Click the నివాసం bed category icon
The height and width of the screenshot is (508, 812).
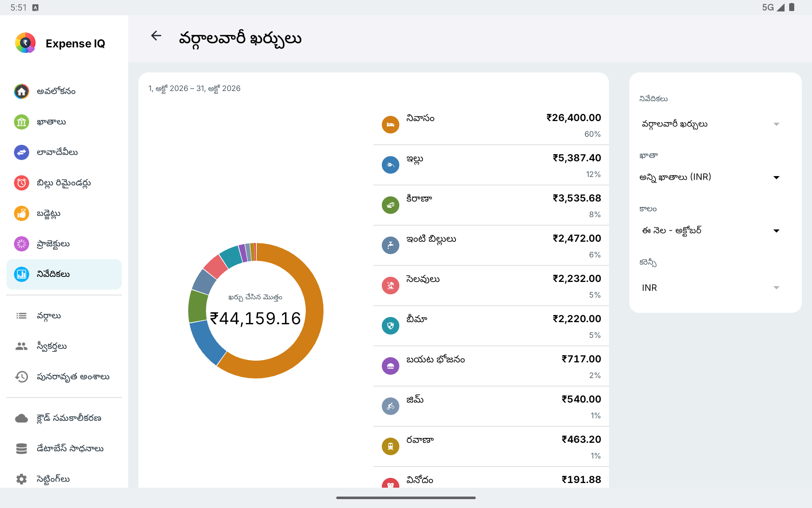pos(390,124)
